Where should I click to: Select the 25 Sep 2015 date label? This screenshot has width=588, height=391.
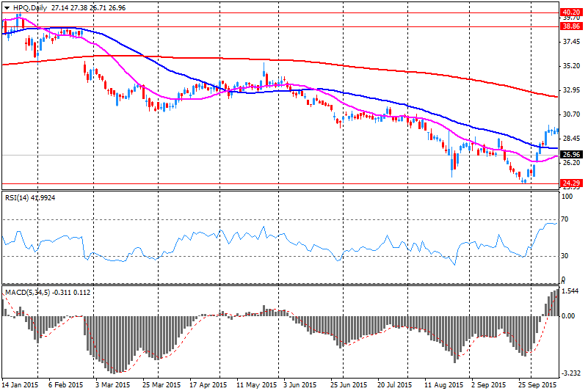click(x=537, y=385)
